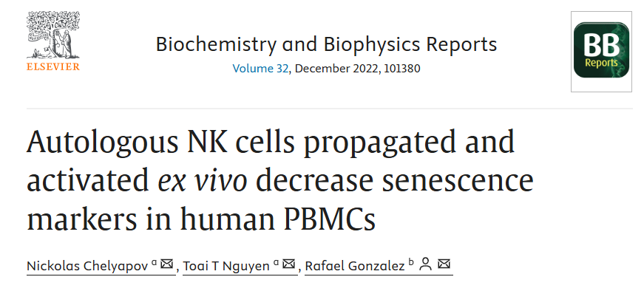Open the email icon beside Nickolas Chelyapov
The height and width of the screenshot is (291, 644).
167,264
